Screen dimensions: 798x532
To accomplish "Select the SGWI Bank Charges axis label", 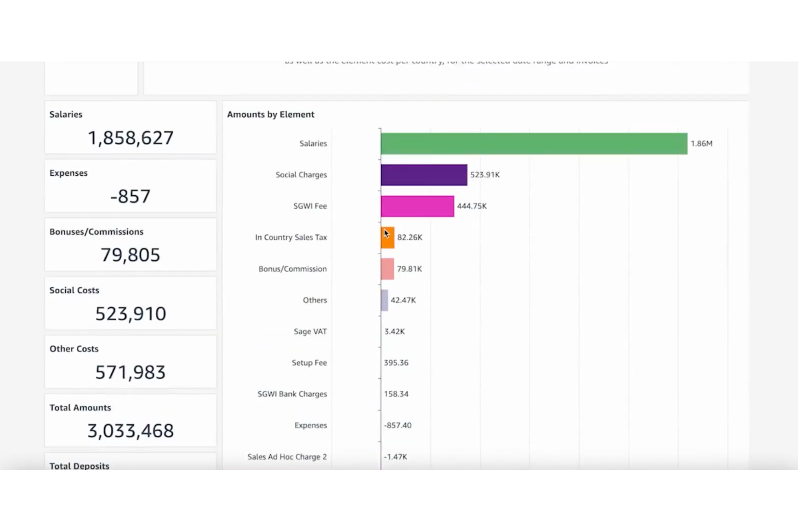I will pyautogui.click(x=292, y=394).
